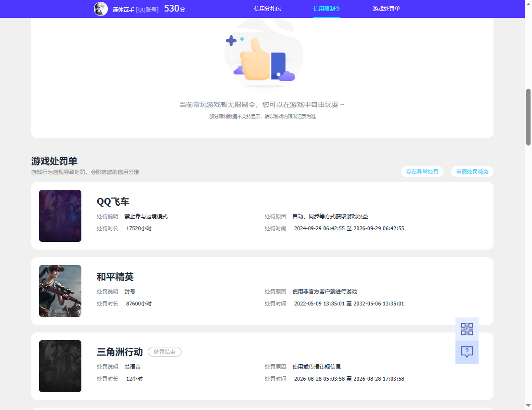Click the 处罚结束 status badge
Image resolution: width=532 pixels, height=410 pixels.
[x=165, y=352]
